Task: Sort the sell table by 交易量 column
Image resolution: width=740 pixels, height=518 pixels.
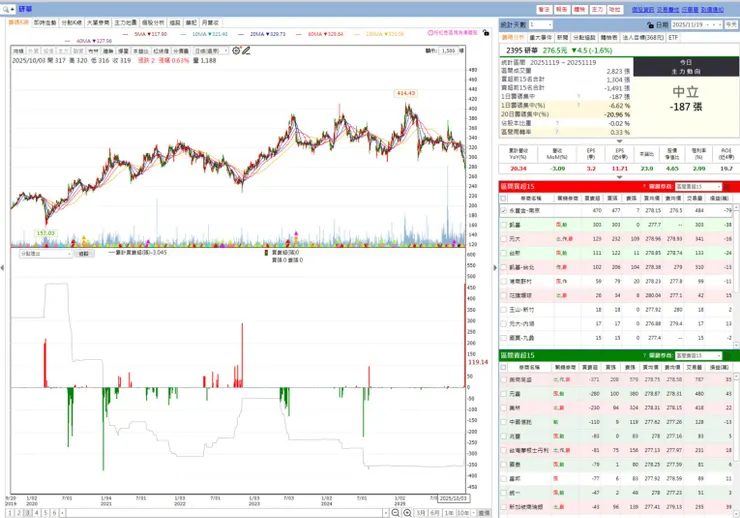Action: click(x=694, y=367)
